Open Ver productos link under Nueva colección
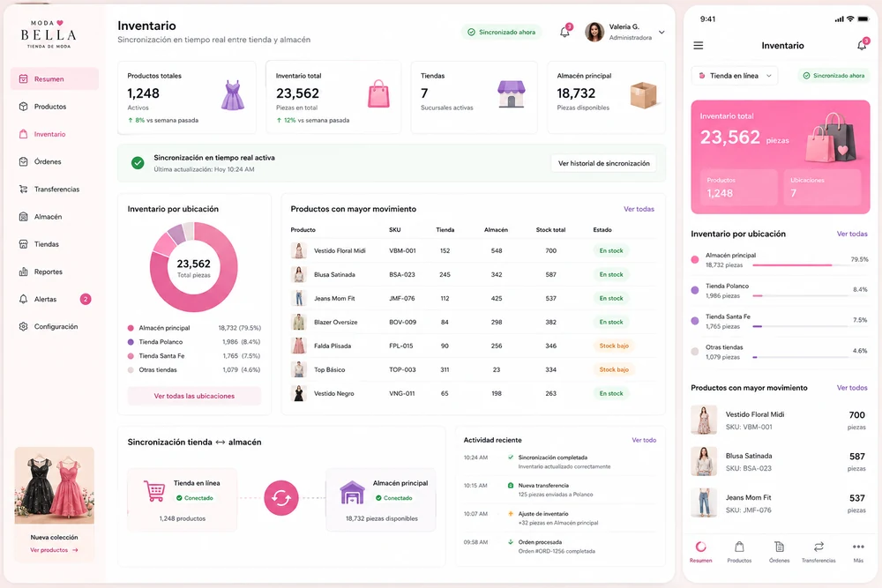The height and width of the screenshot is (588, 882). [54, 550]
